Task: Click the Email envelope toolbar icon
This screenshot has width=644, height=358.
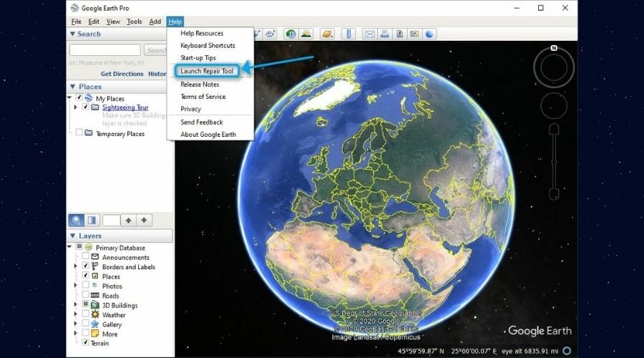Action: coord(370,34)
